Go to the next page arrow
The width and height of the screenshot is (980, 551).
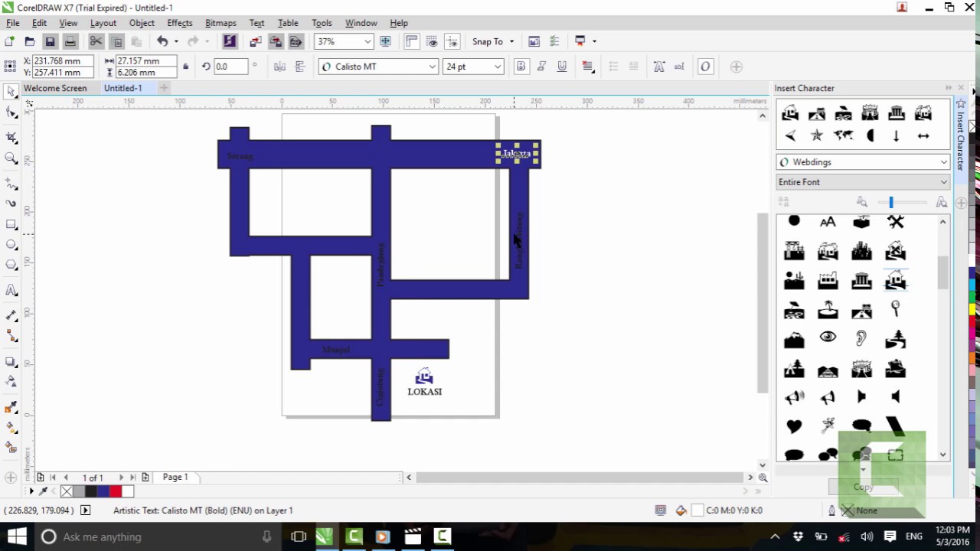tap(121, 478)
